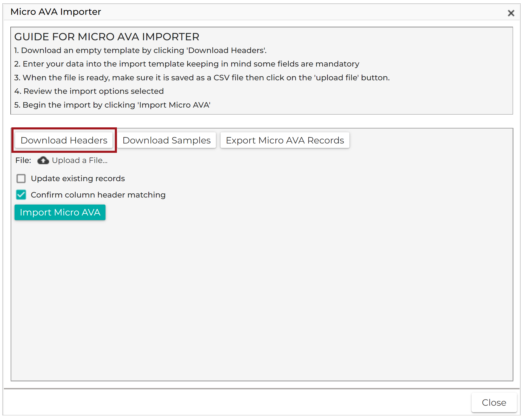The image size is (524, 420).
Task: Click the Close button at the bottom
Action: tap(494, 402)
